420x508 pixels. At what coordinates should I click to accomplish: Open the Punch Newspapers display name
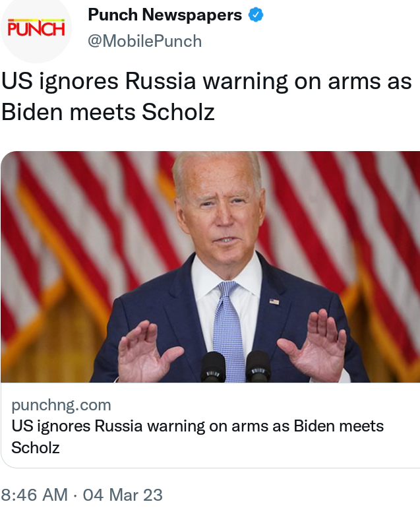point(165,15)
